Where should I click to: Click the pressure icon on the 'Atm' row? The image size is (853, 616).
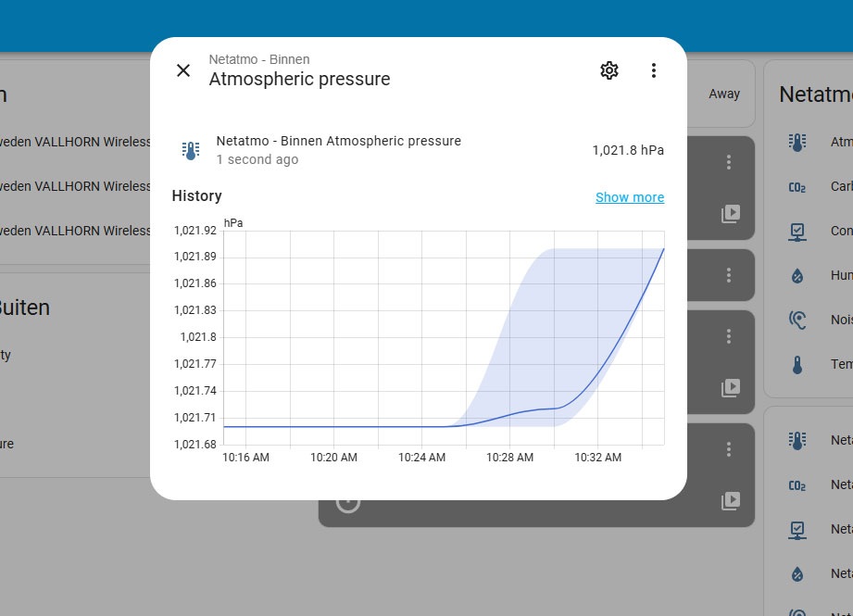(797, 143)
